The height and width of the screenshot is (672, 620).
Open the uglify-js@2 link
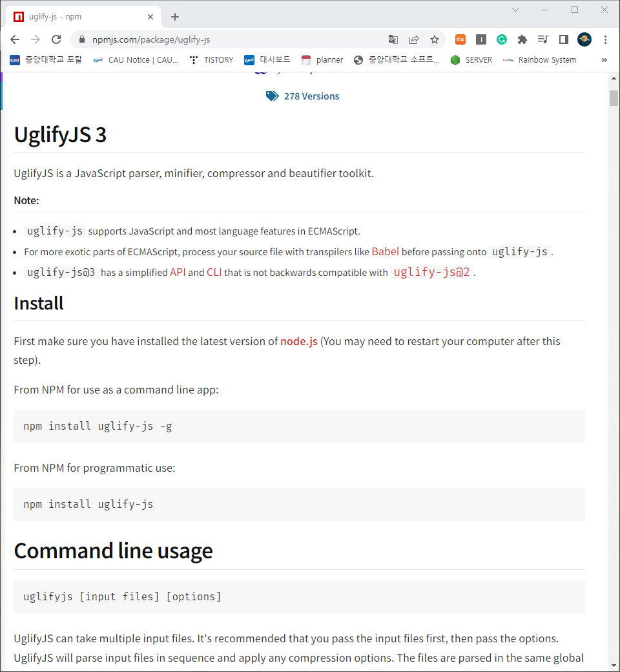tap(431, 272)
